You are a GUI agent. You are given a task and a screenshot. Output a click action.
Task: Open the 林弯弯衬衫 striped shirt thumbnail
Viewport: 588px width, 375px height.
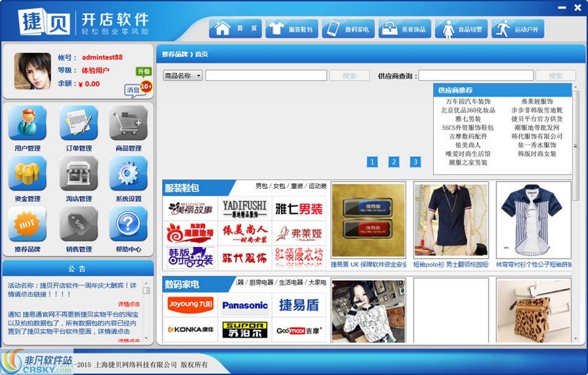click(534, 220)
